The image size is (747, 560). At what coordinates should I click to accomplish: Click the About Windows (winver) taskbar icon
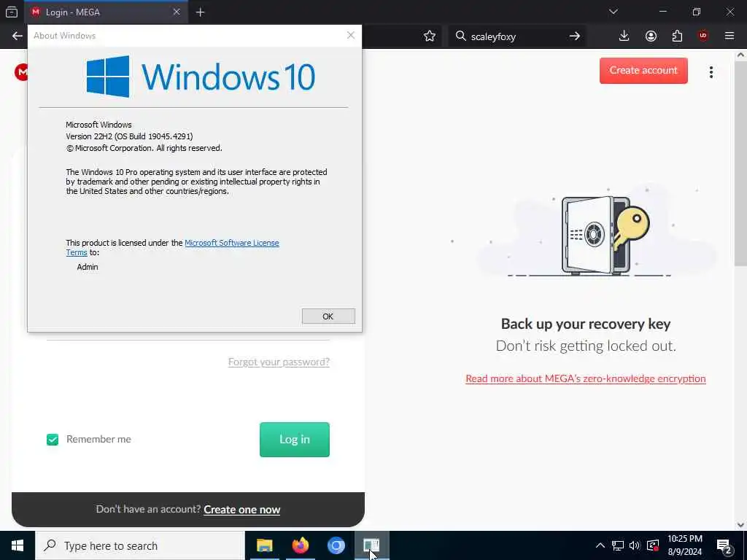371,545
